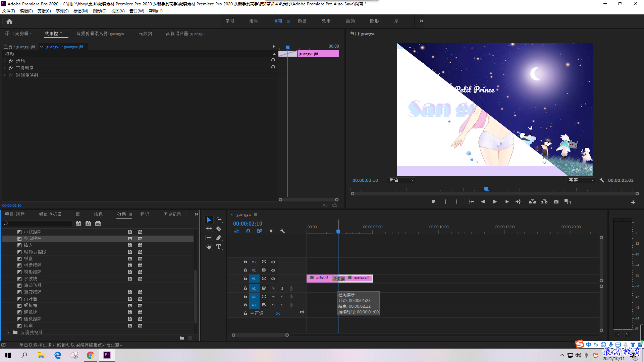
Task: Select the Pen tool
Action: (x=219, y=238)
